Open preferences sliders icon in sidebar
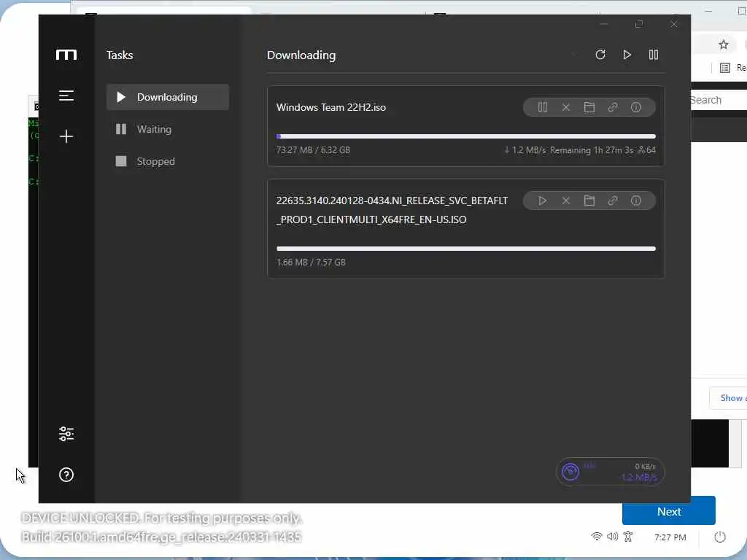This screenshot has width=747, height=560. [66, 434]
